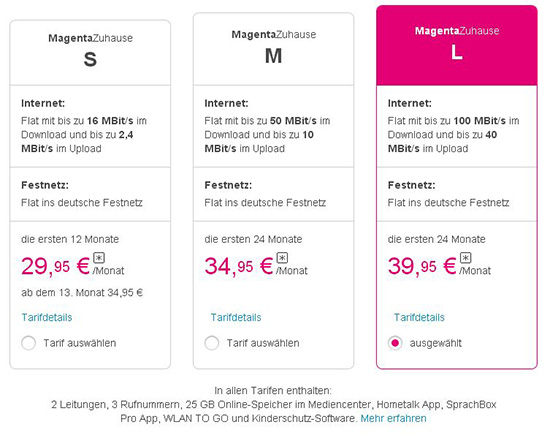Click the magenta MagentaZuhause L header
This screenshot has height=438, width=550.
click(457, 46)
